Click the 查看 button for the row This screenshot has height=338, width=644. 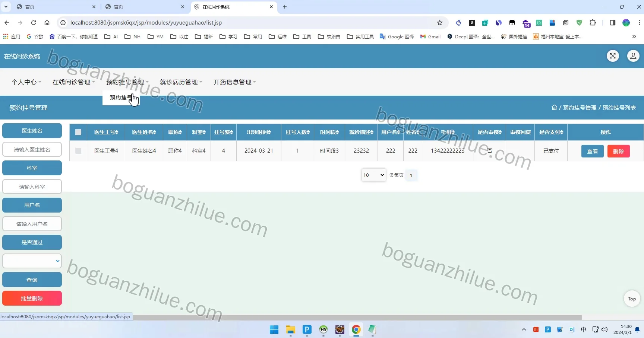tap(593, 151)
